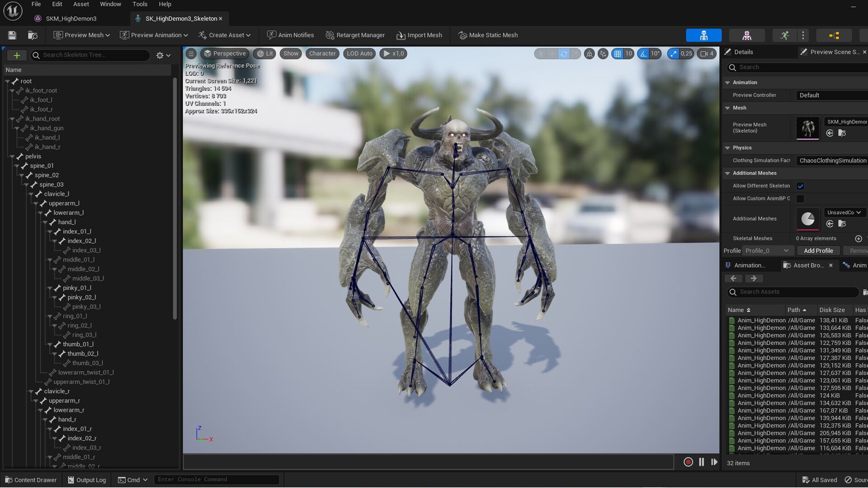Image resolution: width=868 pixels, height=488 pixels.
Task: Open the Skeleton Tree settings gear icon
Action: click(160, 55)
